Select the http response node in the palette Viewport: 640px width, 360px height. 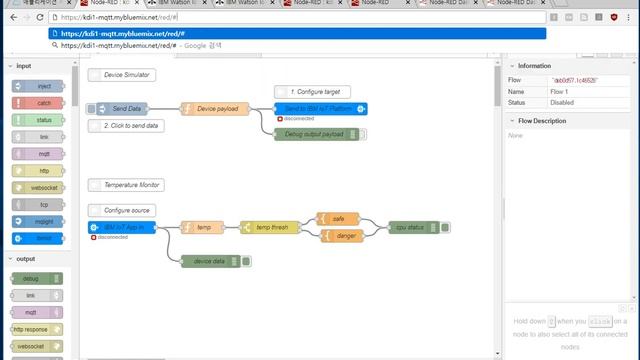pyautogui.click(x=37, y=329)
